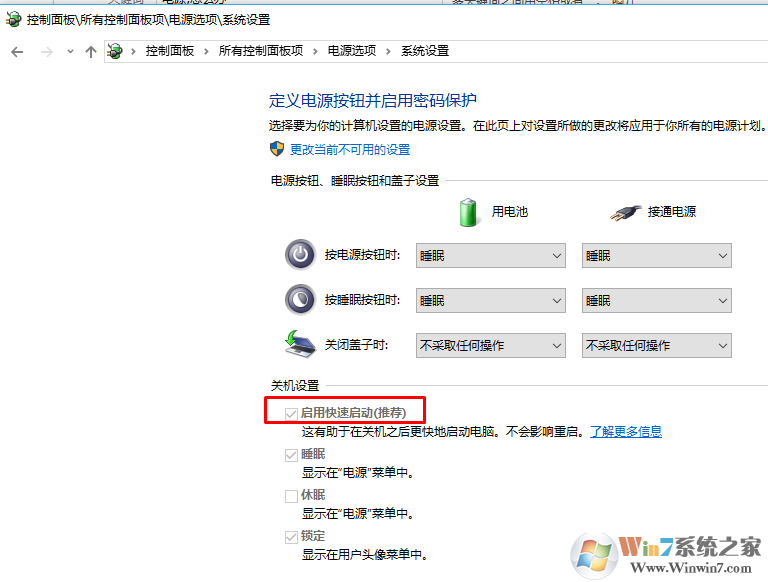Expand chevron after 控制面板 breadcrumb
Viewport: 768px width, 582px height.
206,51
